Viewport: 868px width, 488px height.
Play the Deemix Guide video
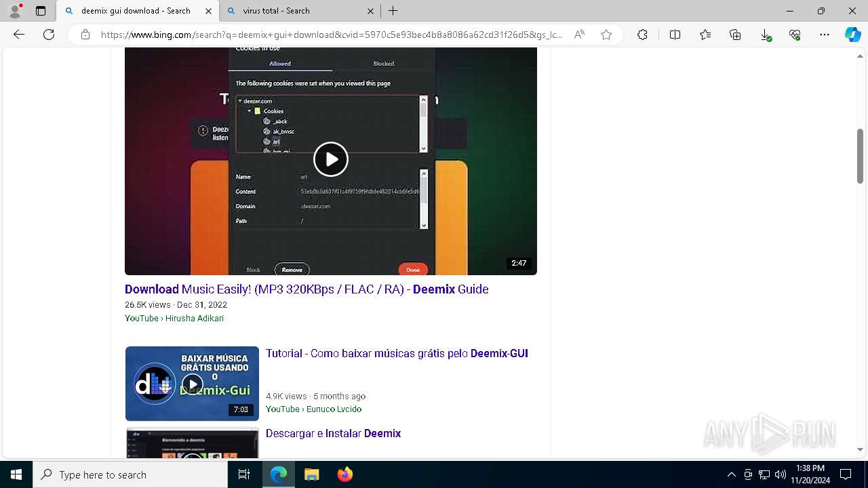click(331, 159)
